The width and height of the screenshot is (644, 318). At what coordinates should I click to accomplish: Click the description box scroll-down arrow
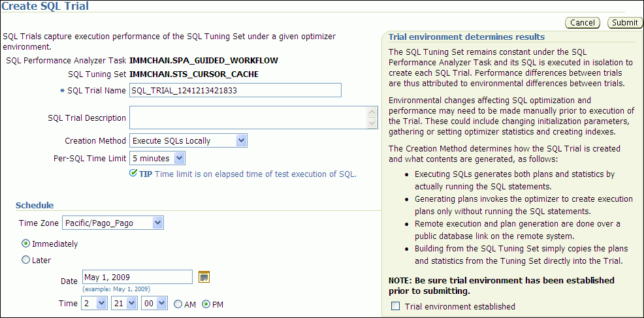(374, 124)
